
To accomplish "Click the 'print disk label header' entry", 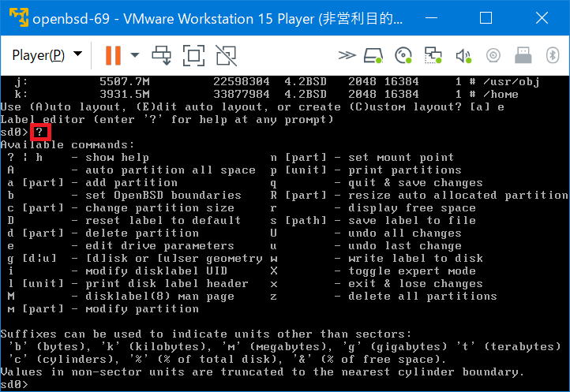I will tap(167, 284).
